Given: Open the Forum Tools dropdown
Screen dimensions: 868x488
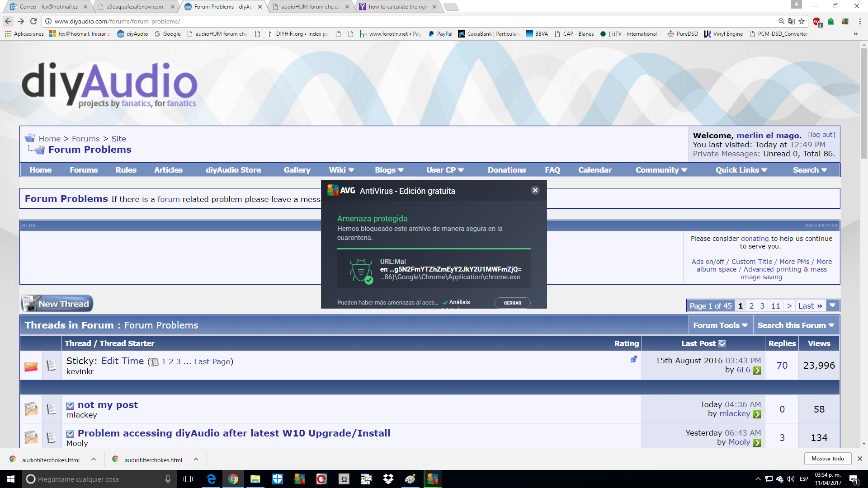Looking at the screenshot, I should pos(721,325).
